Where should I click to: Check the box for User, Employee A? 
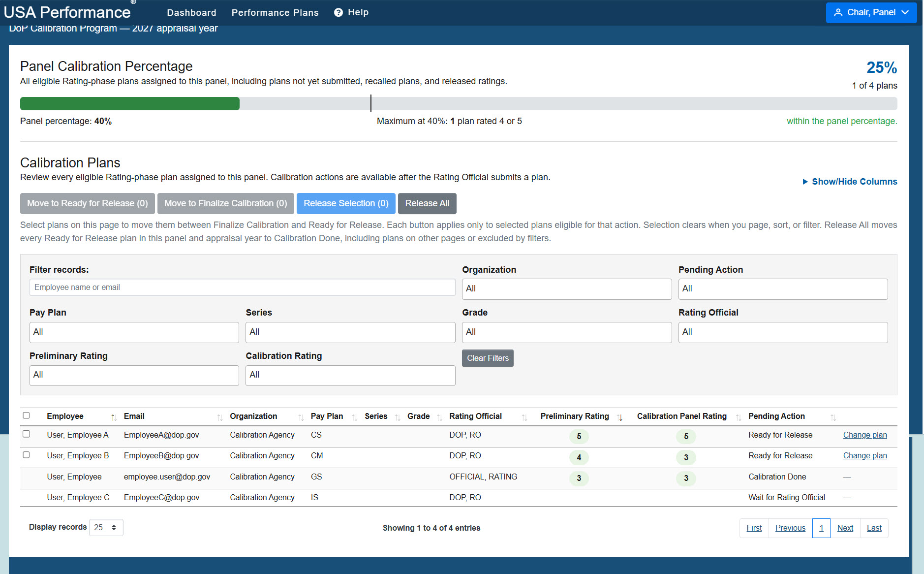coord(26,434)
